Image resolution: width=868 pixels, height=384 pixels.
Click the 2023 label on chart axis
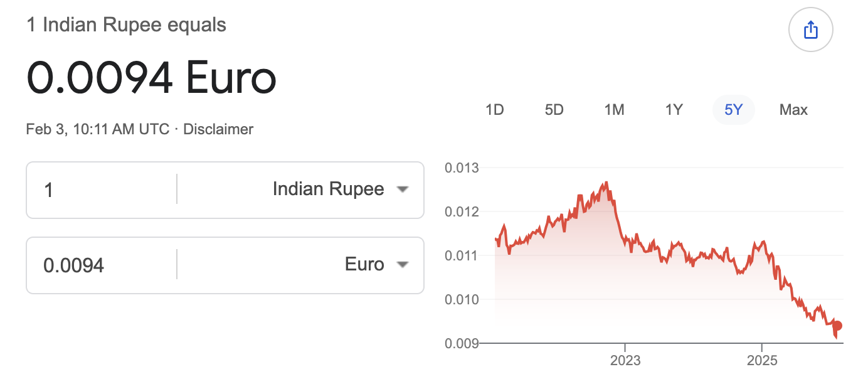(625, 360)
